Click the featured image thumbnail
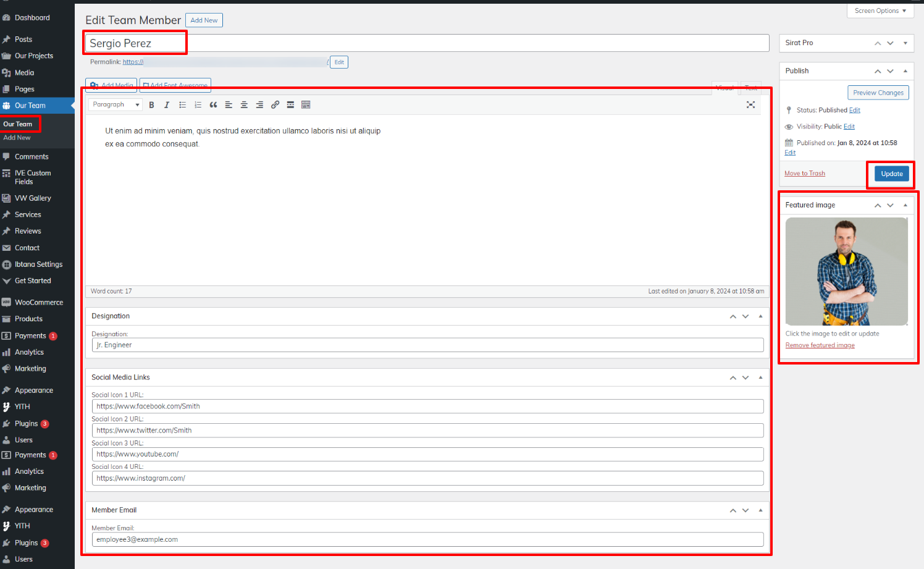 (x=846, y=271)
